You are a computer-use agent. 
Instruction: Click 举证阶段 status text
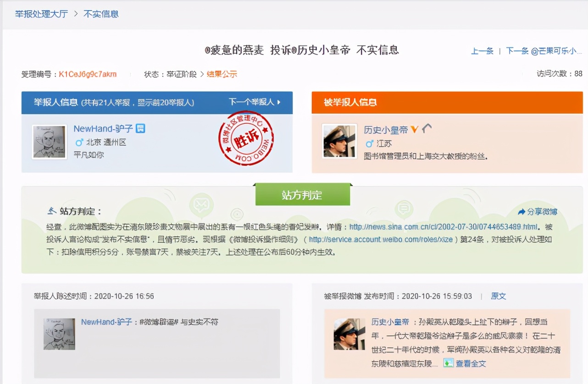click(181, 74)
